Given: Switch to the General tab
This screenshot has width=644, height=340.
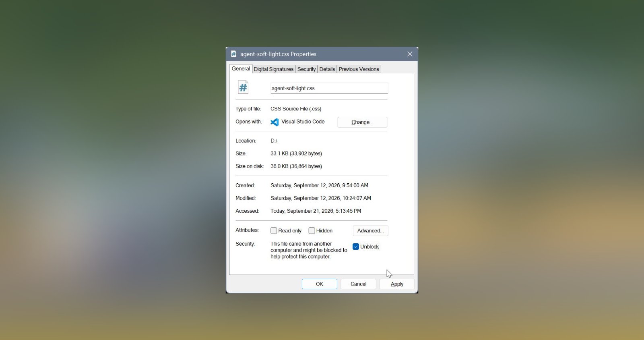Looking at the screenshot, I should point(241,69).
